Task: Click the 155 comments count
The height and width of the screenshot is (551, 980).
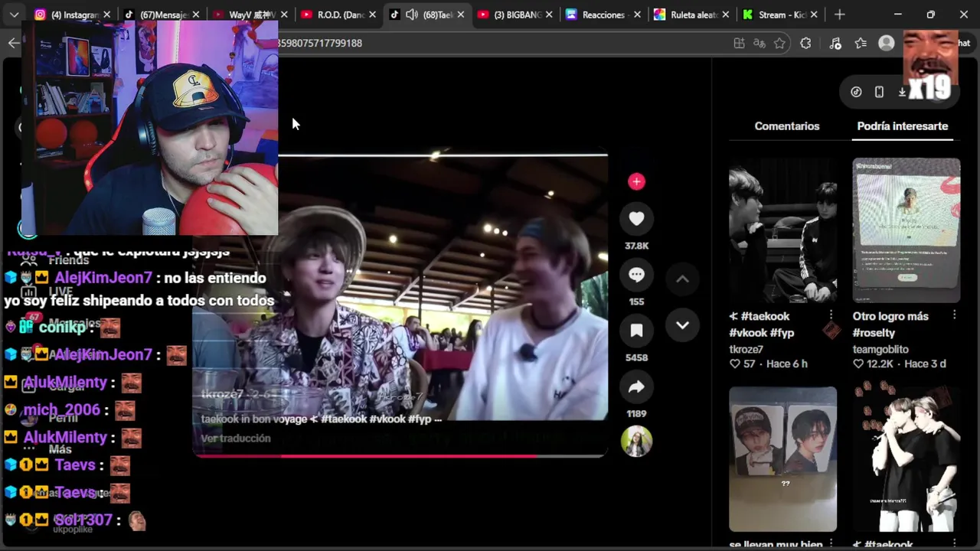Action: pos(636,302)
